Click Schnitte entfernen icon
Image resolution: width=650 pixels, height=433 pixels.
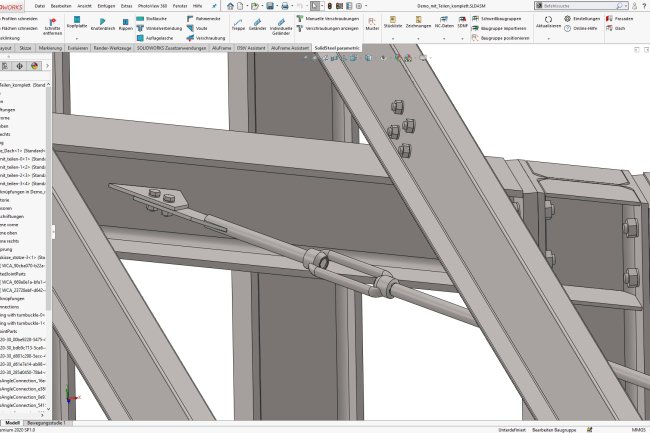click(x=52, y=22)
